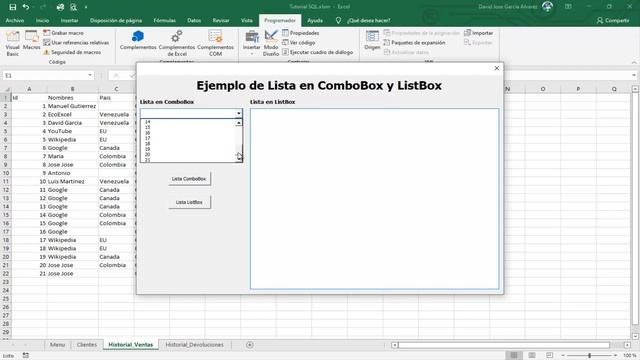Expand the Name Box dropdown
Screen dimensions: 640x360
[x=90, y=76]
